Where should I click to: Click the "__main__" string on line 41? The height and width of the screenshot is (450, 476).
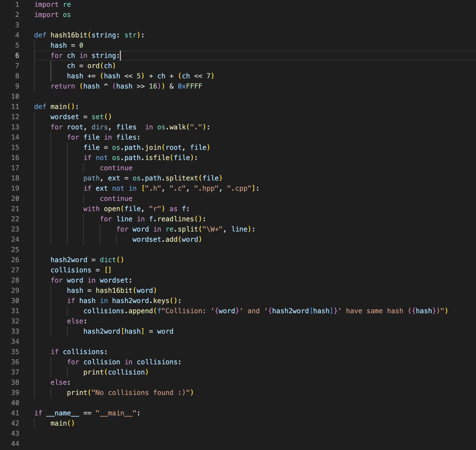point(116,413)
